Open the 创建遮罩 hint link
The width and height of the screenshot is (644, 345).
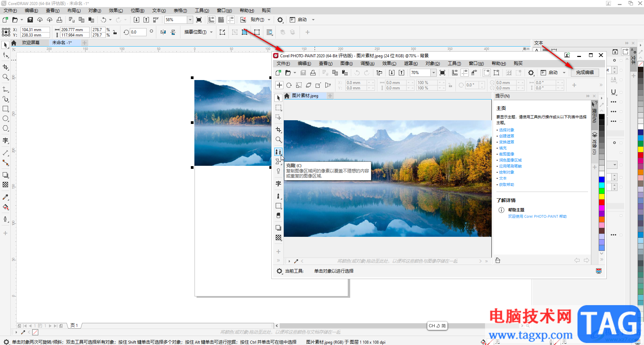click(506, 136)
